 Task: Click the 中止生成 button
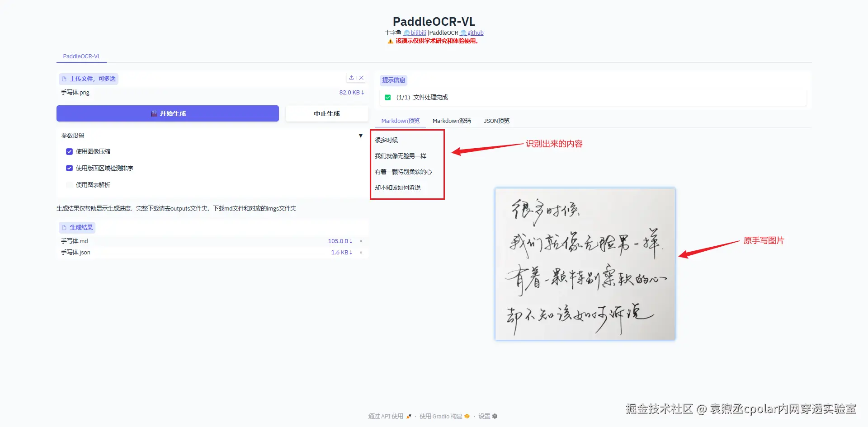(x=327, y=113)
